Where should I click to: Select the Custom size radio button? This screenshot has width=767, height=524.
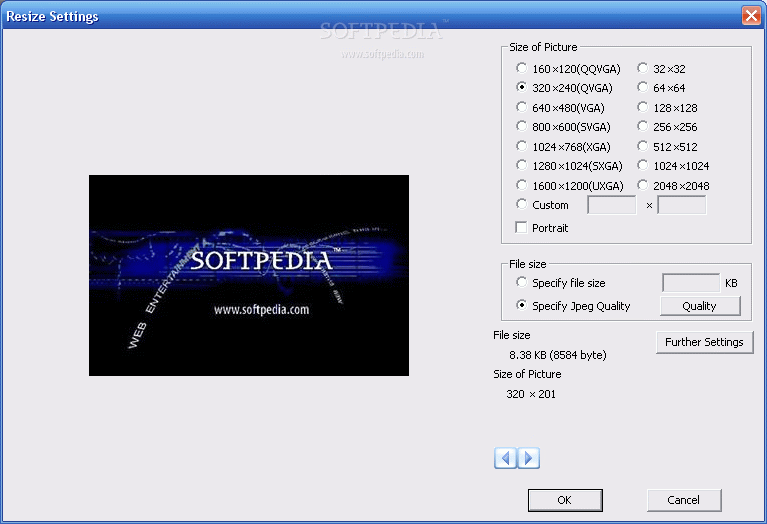521,205
